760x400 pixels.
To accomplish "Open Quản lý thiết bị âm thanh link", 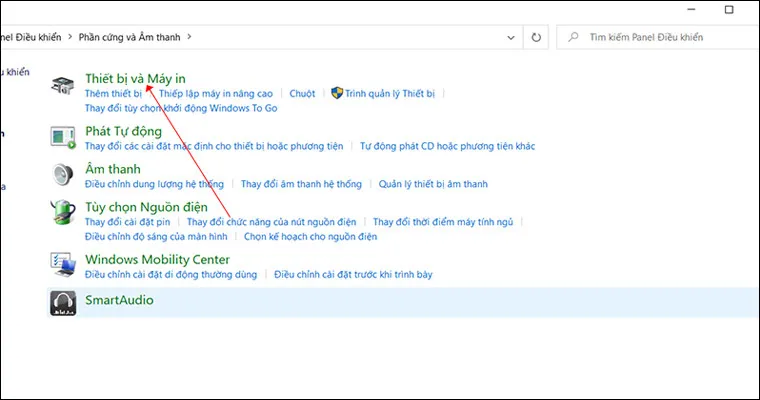I will [432, 185].
